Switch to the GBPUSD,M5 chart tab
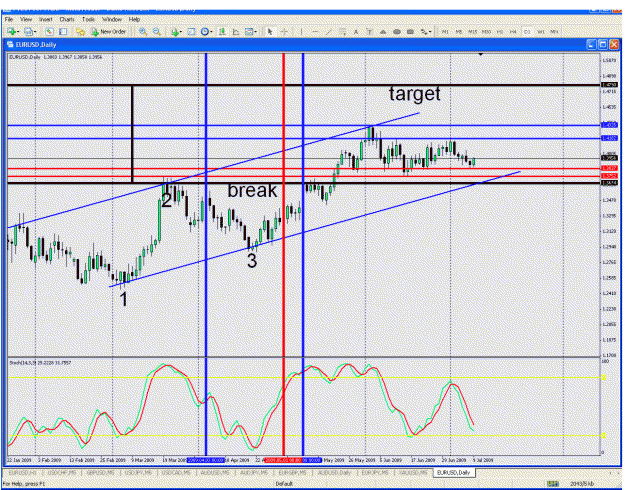This screenshot has height=490, width=625. [x=100, y=473]
